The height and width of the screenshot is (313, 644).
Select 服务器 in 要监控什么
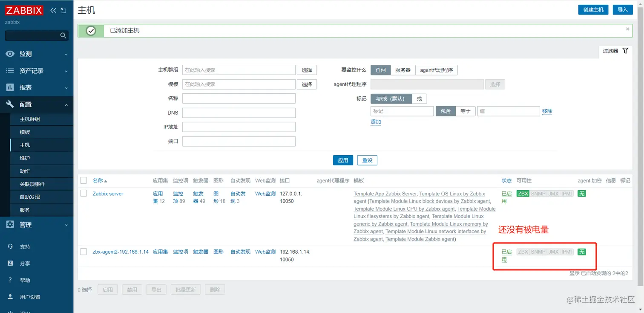click(x=403, y=70)
